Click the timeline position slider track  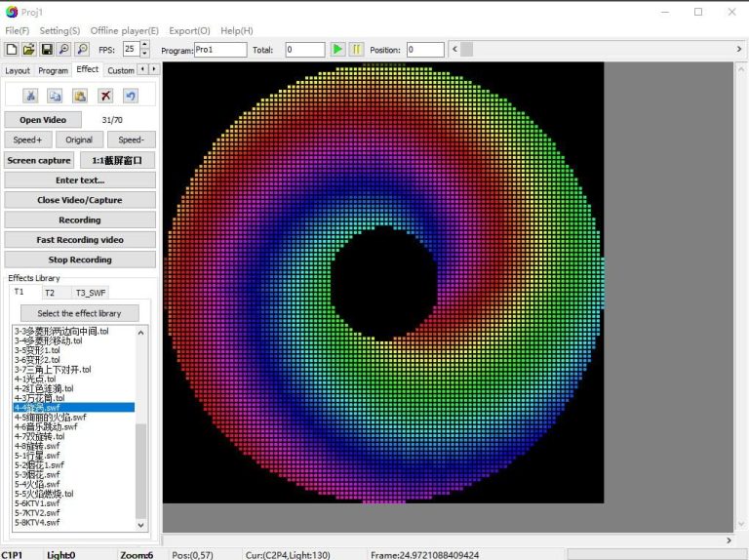pos(595,49)
